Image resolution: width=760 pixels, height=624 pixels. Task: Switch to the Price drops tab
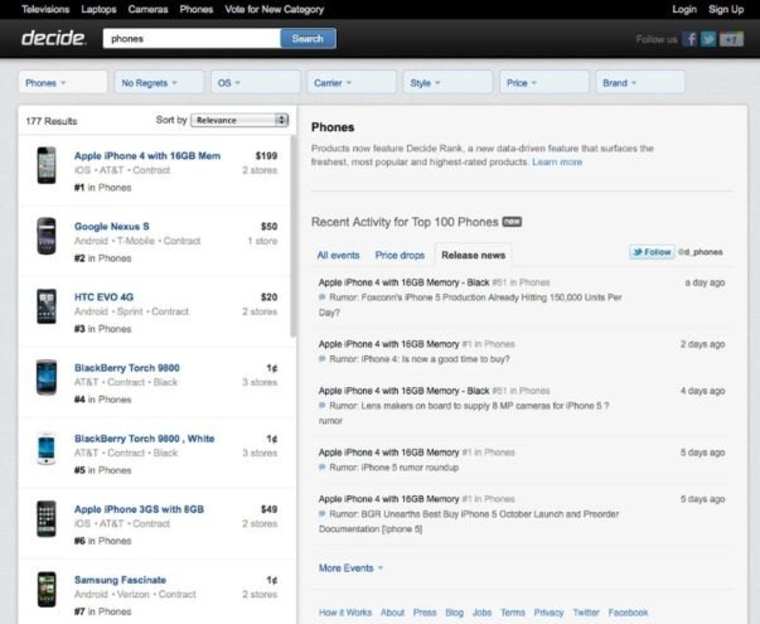pos(399,255)
